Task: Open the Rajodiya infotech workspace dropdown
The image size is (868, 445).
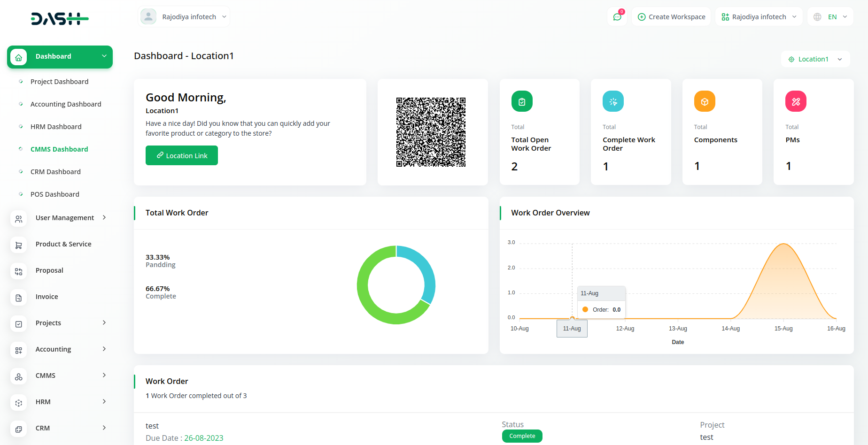Action: [x=759, y=17]
